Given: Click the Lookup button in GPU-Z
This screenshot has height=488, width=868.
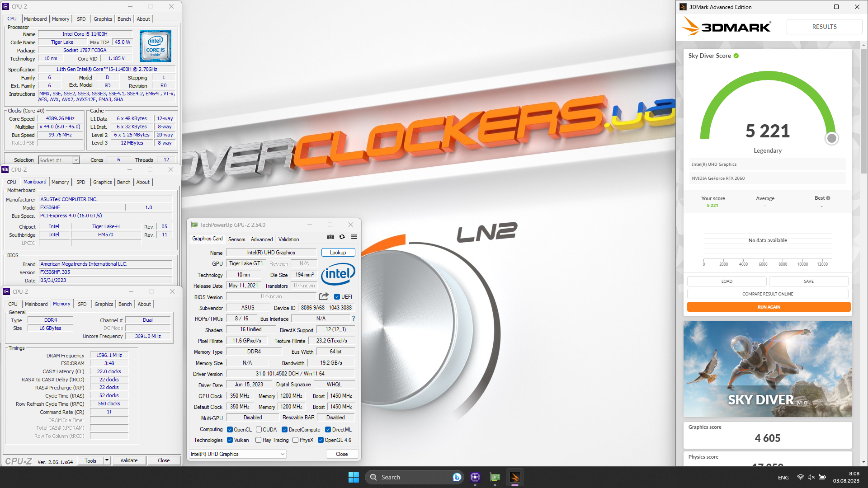Looking at the screenshot, I should 338,253.
